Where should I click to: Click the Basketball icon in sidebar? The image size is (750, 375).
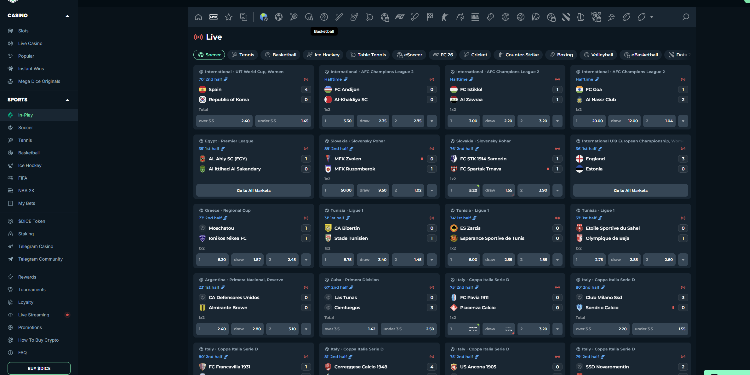coord(11,153)
